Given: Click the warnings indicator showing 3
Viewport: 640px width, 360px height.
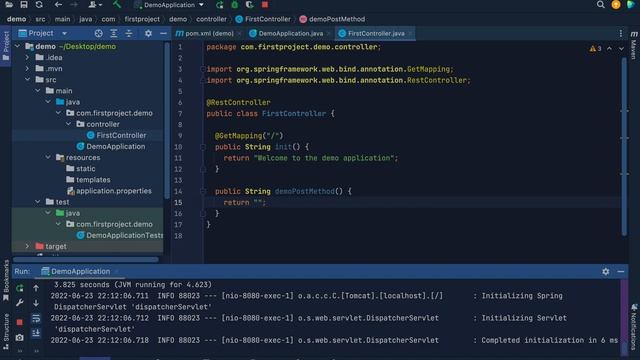Looking at the screenshot, I should tap(595, 49).
